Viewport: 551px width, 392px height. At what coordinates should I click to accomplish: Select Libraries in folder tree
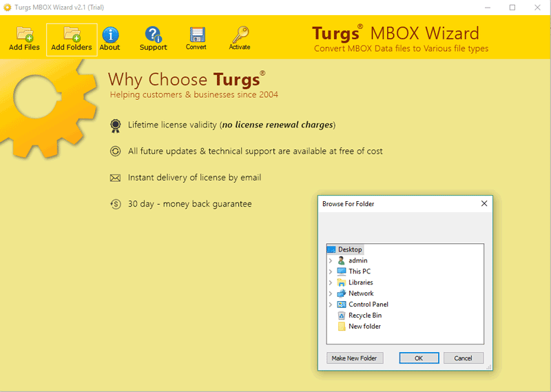[360, 282]
